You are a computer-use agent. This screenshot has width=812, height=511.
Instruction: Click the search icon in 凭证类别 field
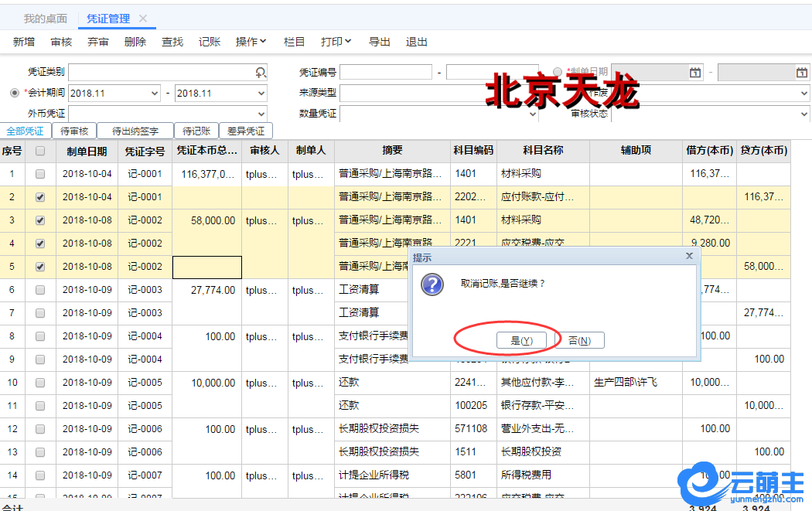(x=261, y=72)
